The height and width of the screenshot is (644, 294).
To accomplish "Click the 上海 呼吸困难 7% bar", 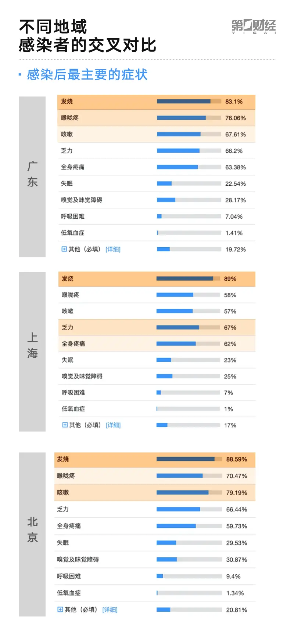I will pos(188,393).
